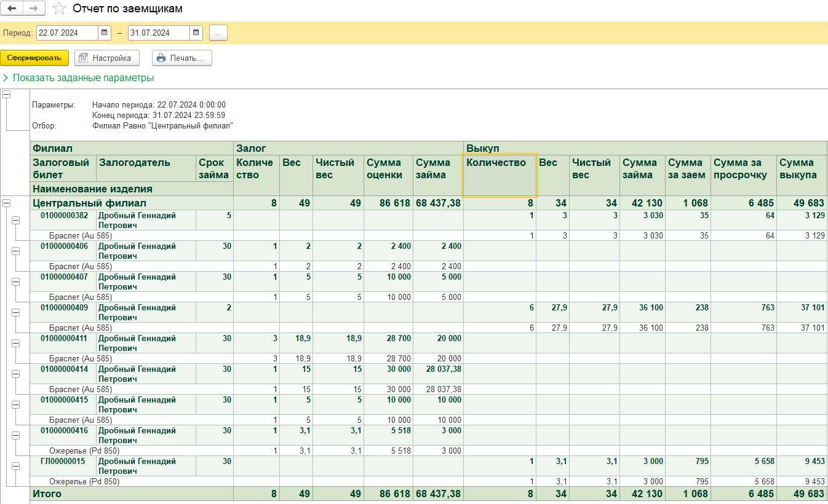Go forward with the right arrow button
Image resolution: width=828 pixels, height=504 pixels.
coord(34,9)
